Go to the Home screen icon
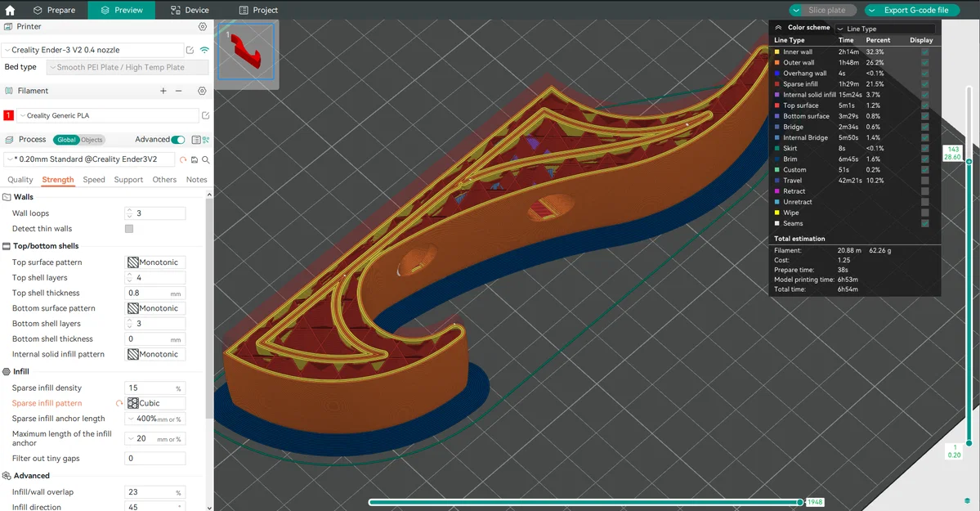The height and width of the screenshot is (511, 980). (x=10, y=10)
